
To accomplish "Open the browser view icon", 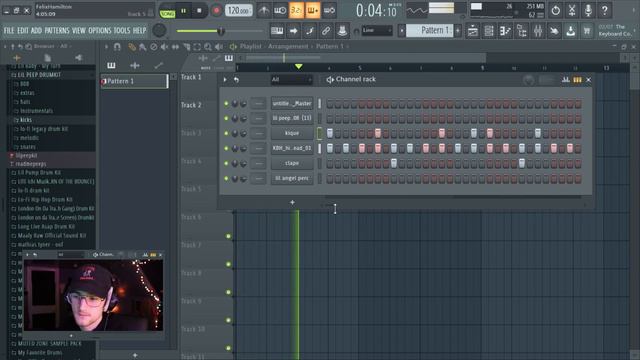I will (x=522, y=31).
